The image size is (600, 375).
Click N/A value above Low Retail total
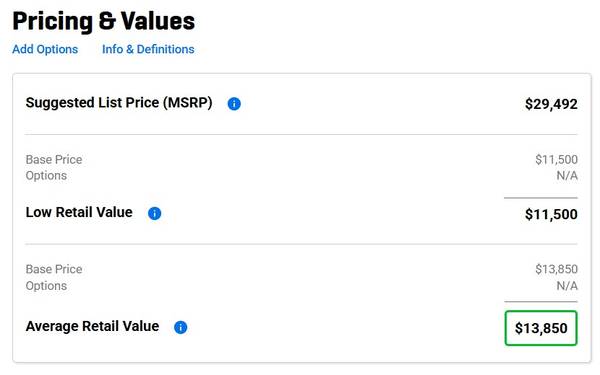click(567, 176)
